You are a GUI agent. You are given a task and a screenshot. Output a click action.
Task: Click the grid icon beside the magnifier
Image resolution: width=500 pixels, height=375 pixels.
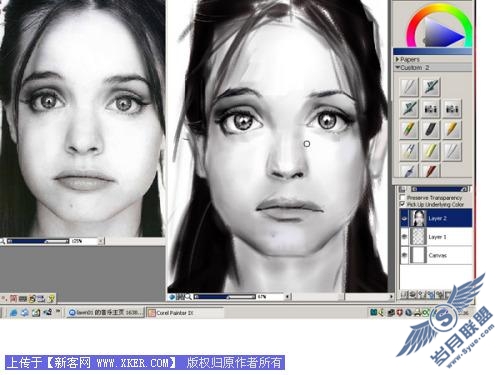pos(180,296)
